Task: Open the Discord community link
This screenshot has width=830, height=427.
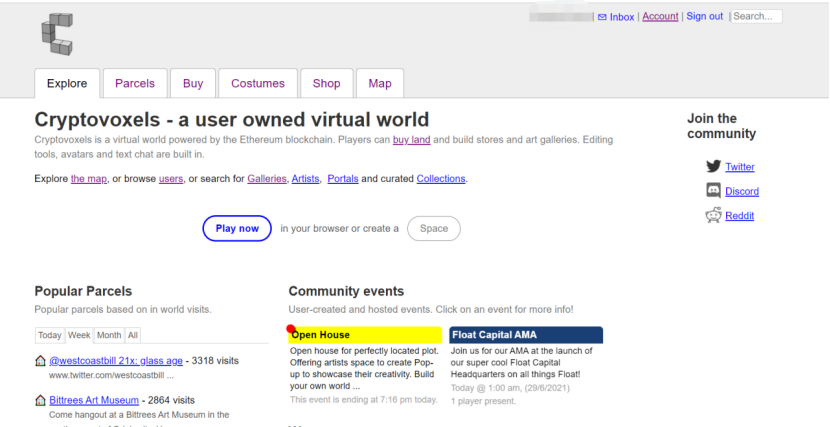Action: (742, 191)
